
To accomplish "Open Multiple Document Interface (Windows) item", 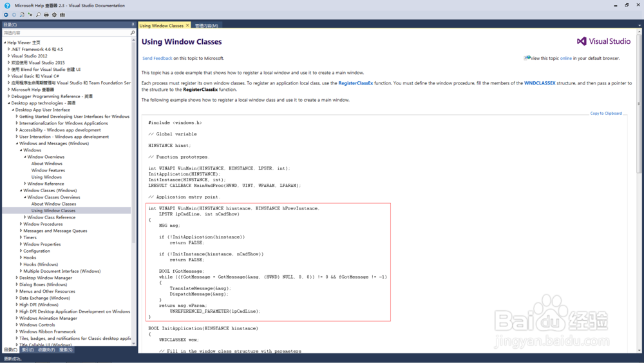I will [62, 271].
